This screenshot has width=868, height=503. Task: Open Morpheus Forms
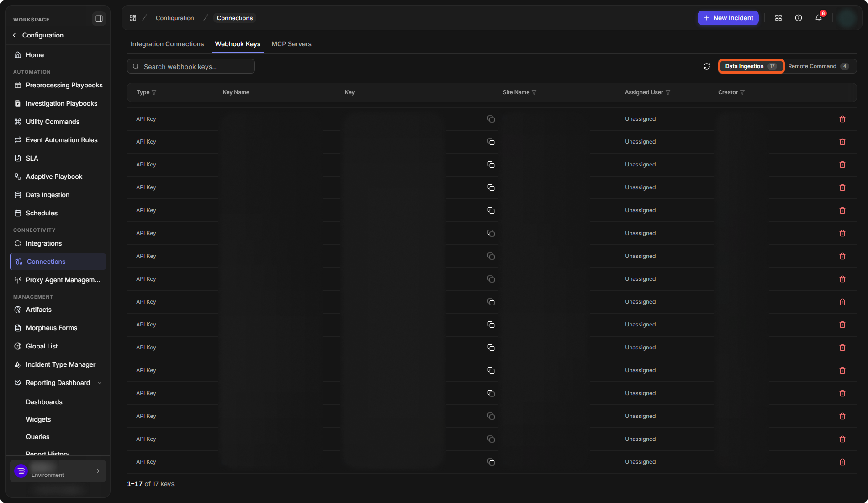(x=58, y=328)
